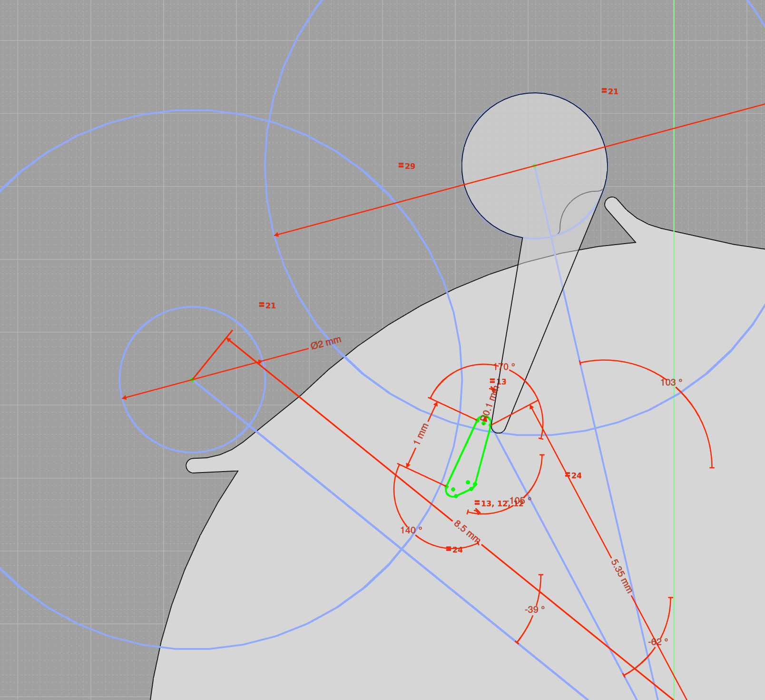
Task: Click the equality constraint icon labeled 13, 12, 12
Action: click(x=499, y=503)
